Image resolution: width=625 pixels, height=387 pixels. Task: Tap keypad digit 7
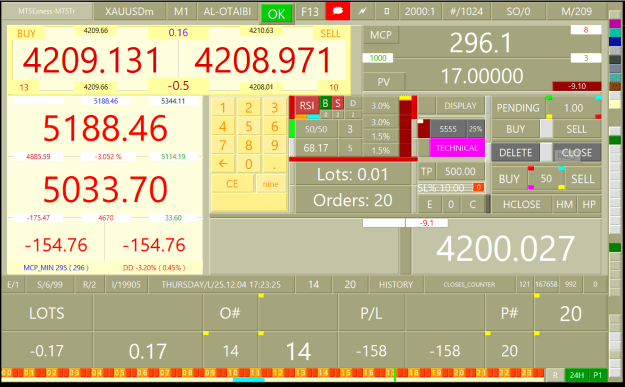(x=223, y=145)
